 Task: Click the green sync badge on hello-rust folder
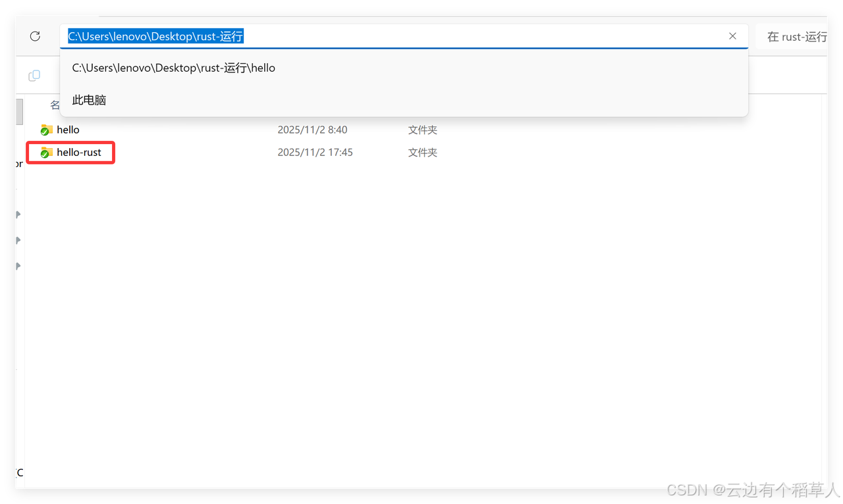43,155
